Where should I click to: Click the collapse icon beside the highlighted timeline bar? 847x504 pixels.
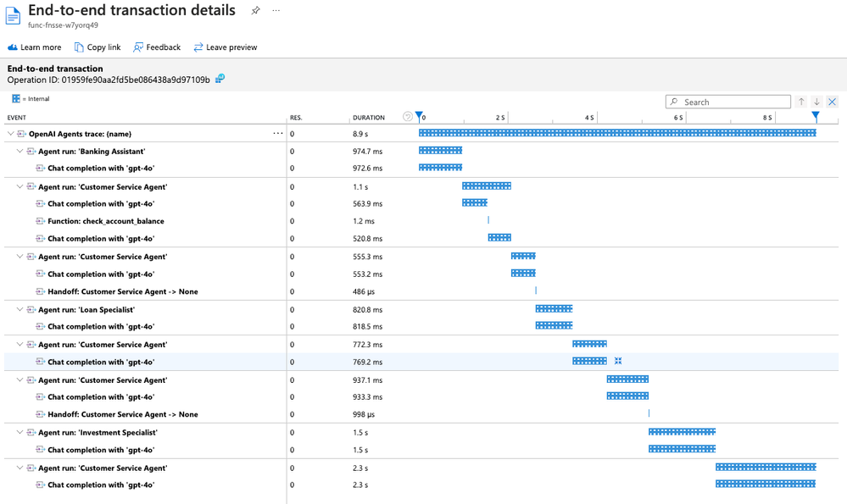[618, 361]
